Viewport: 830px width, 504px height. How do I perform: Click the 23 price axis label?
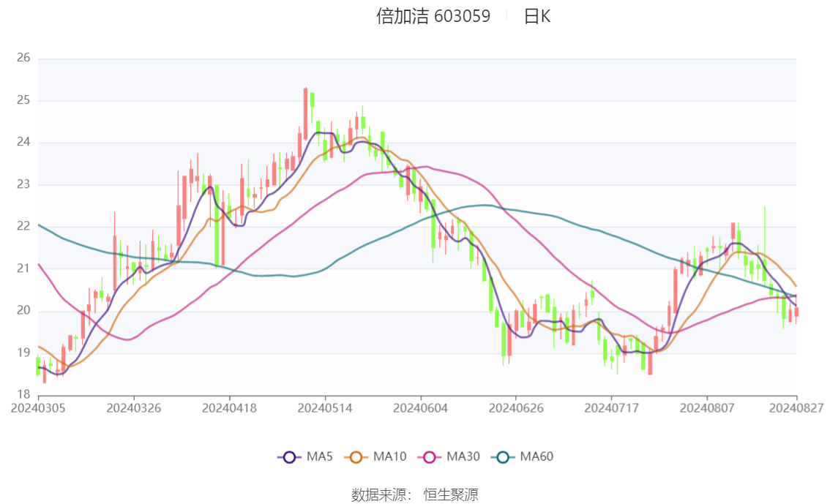tap(23, 184)
